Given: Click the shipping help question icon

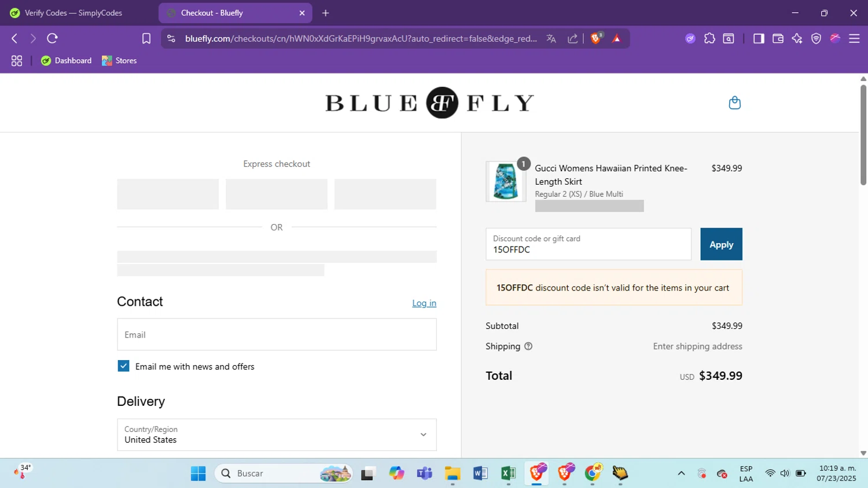Looking at the screenshot, I should click(528, 346).
